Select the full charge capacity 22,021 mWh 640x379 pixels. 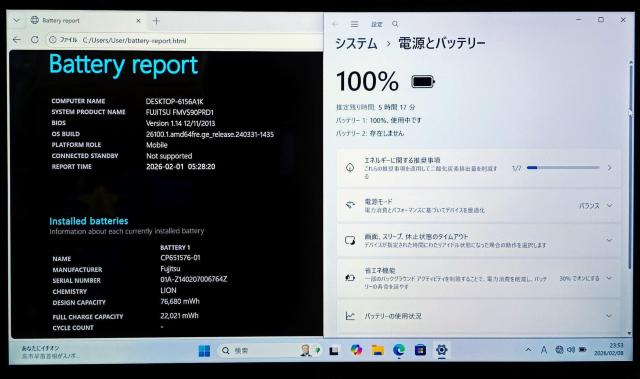pyautogui.click(x=179, y=316)
